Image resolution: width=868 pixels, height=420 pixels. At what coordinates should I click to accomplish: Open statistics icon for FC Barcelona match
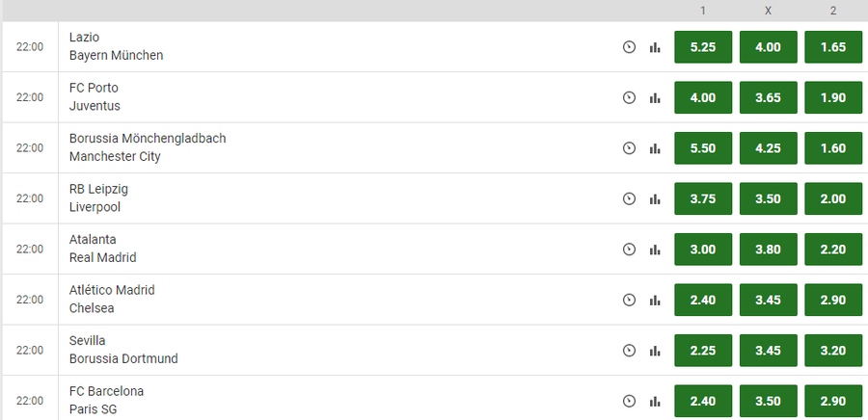click(x=655, y=401)
